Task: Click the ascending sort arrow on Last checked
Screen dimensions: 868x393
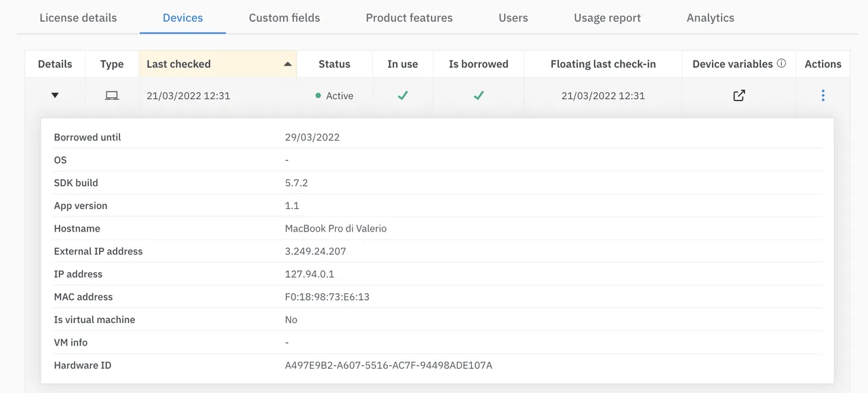Action: [288, 64]
